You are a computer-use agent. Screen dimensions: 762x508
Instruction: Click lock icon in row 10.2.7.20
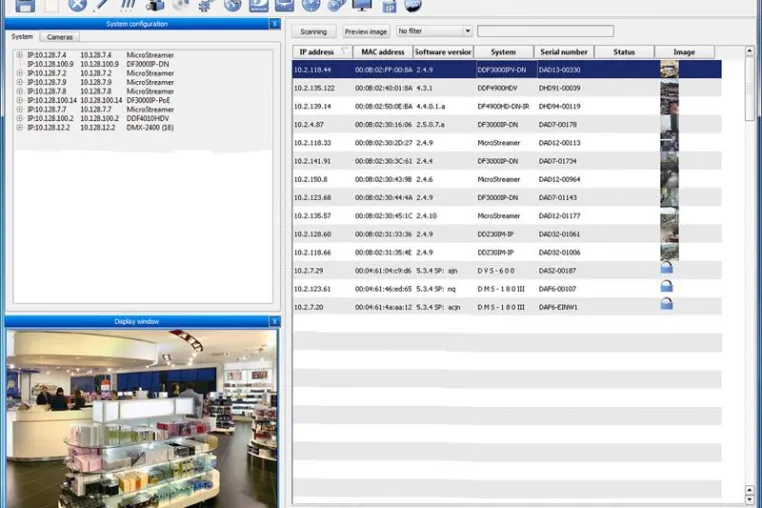(667, 304)
